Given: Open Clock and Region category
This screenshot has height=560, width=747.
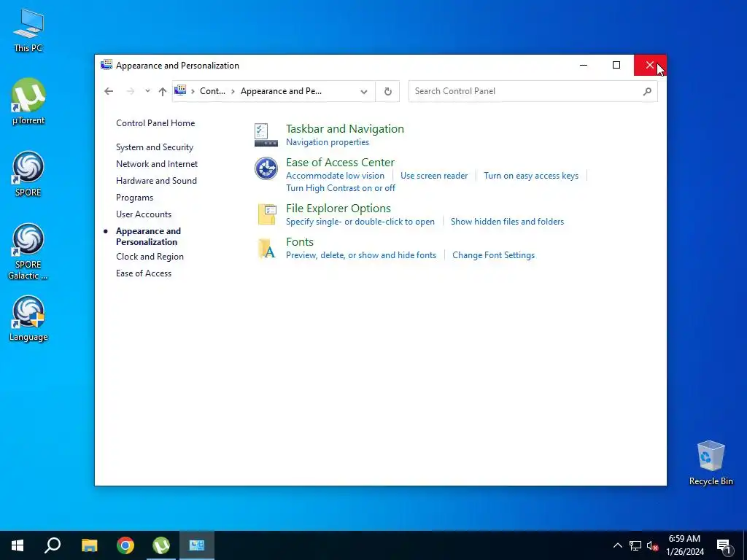Looking at the screenshot, I should (x=150, y=256).
